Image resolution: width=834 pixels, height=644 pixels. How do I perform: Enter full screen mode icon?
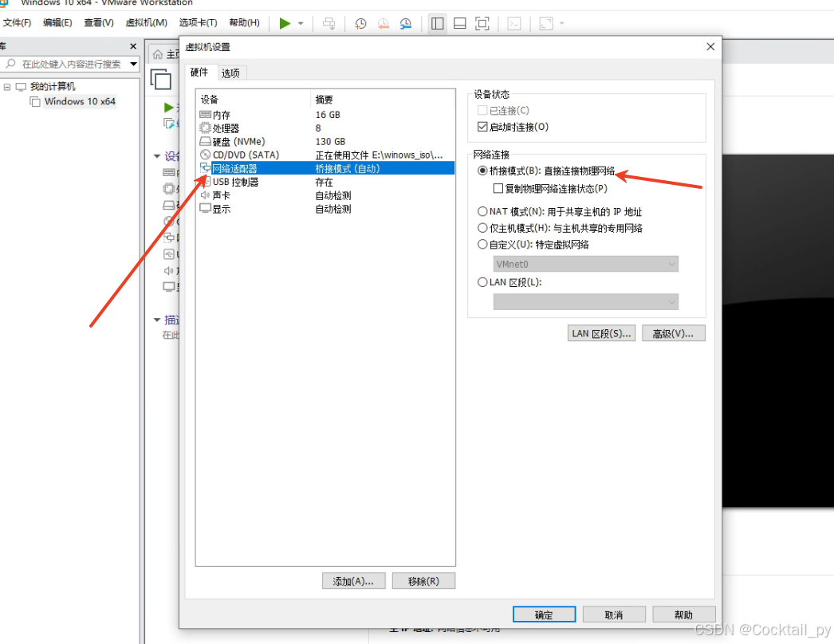pyautogui.click(x=482, y=23)
